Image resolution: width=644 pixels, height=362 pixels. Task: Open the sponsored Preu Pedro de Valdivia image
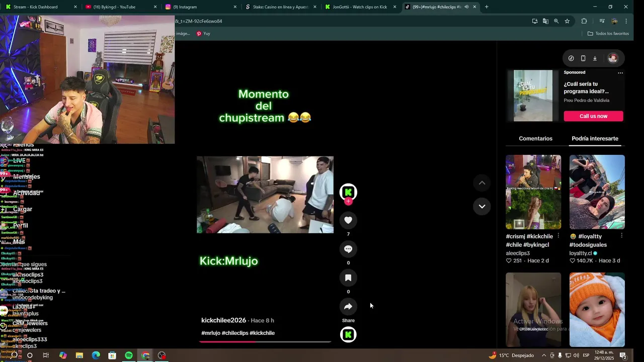pyautogui.click(x=533, y=96)
